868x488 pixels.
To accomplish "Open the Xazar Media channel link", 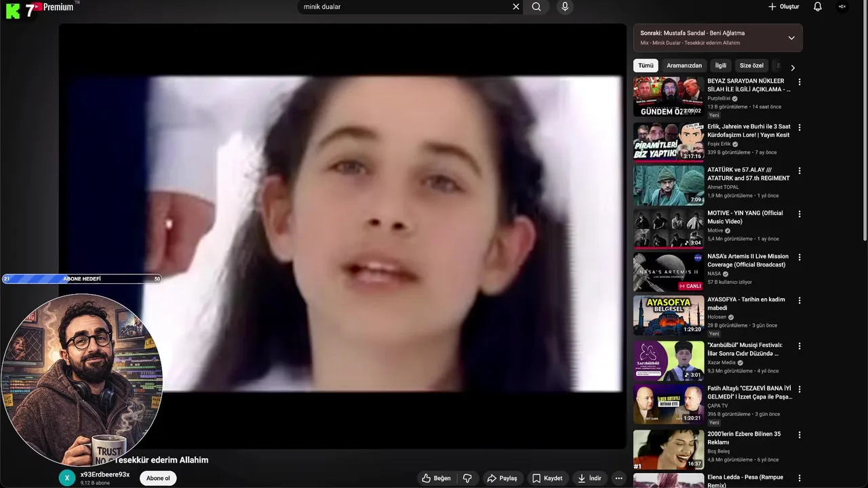I will (x=722, y=363).
